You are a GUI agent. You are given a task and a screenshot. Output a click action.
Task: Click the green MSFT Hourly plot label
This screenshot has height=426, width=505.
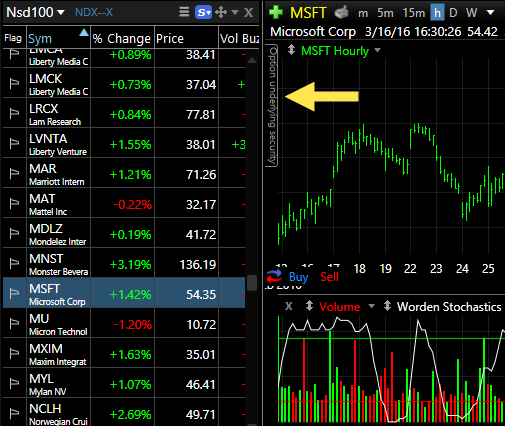pos(335,51)
